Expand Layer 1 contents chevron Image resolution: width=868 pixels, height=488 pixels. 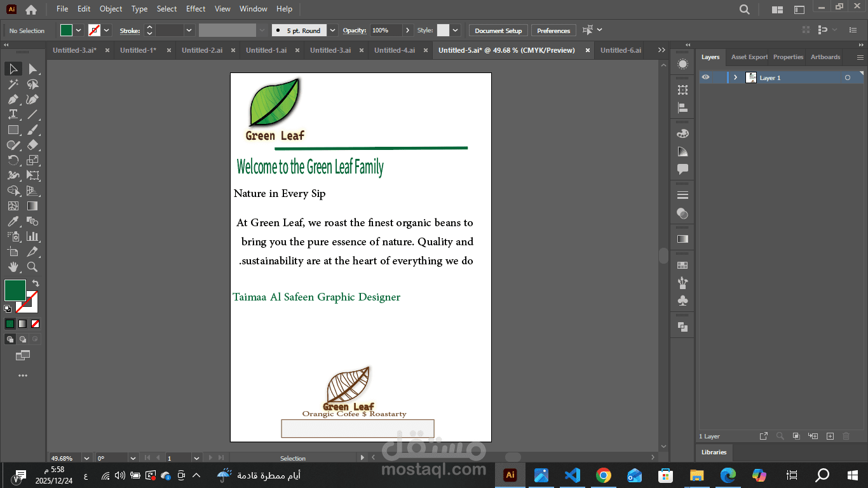click(x=735, y=78)
